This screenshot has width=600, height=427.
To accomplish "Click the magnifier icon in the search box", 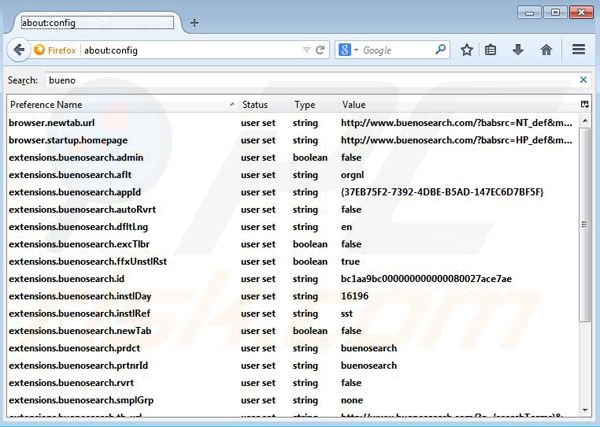I will [x=440, y=50].
